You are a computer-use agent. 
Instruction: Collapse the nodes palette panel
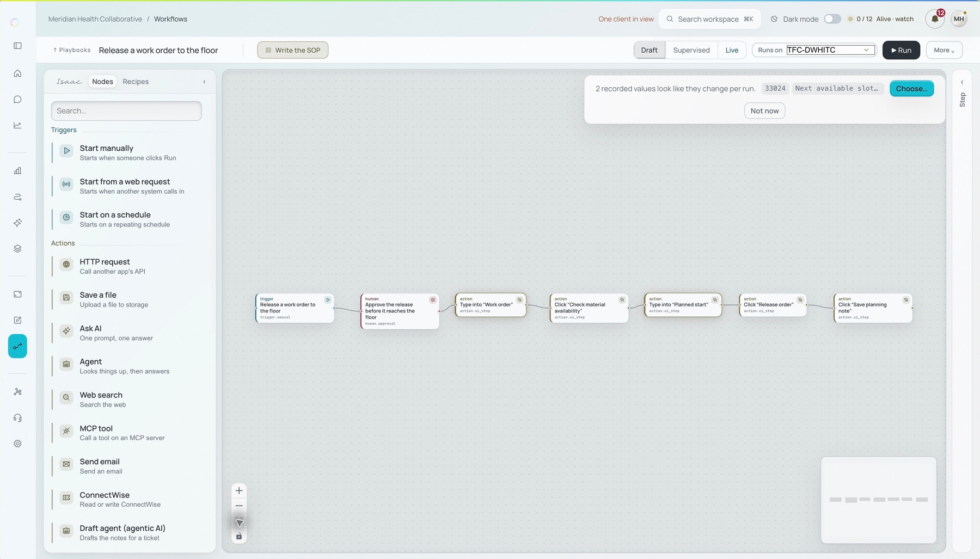pyautogui.click(x=204, y=82)
